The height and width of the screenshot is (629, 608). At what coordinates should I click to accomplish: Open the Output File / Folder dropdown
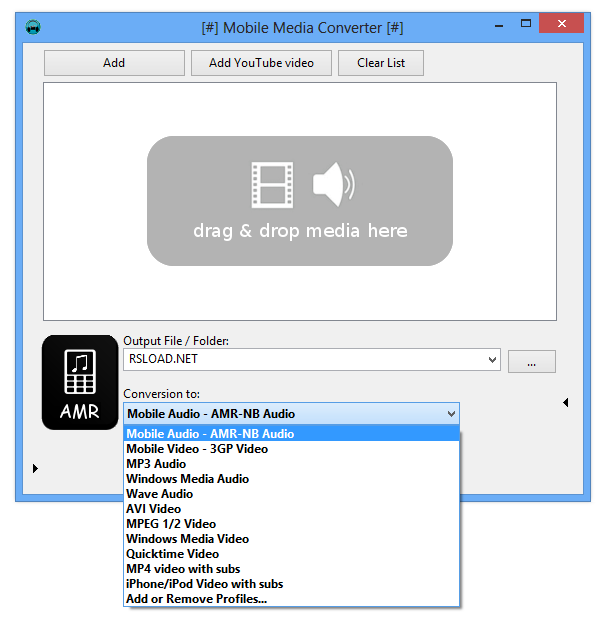coord(492,359)
